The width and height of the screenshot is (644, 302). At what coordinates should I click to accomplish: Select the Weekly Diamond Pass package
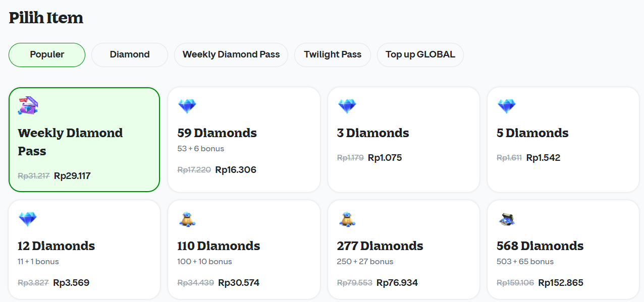coord(84,139)
